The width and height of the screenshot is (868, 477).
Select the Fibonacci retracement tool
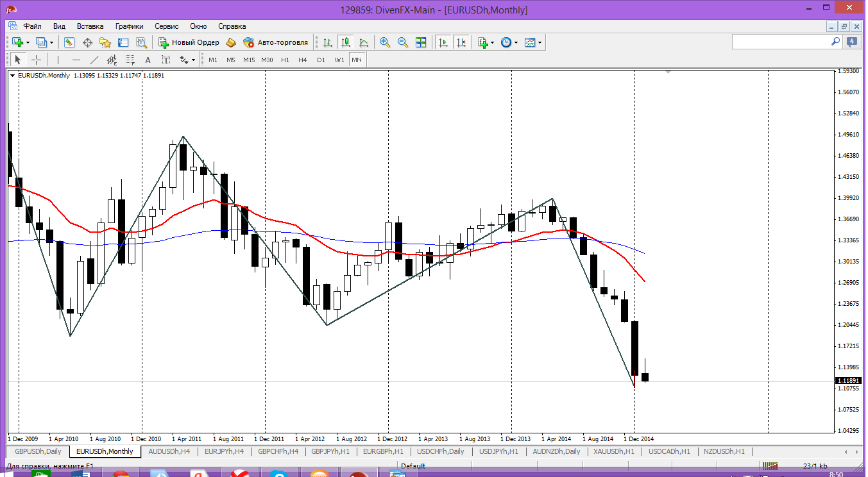[x=130, y=60]
